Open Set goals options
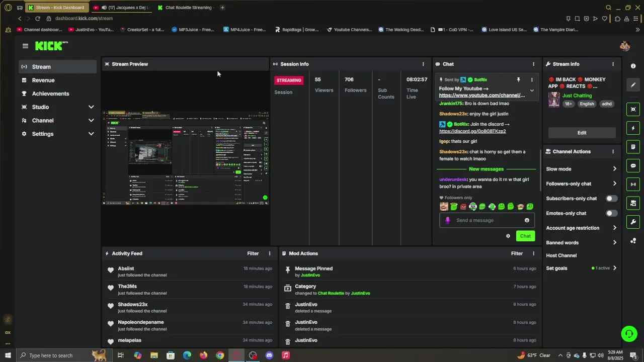The image size is (644, 362). click(x=581, y=268)
